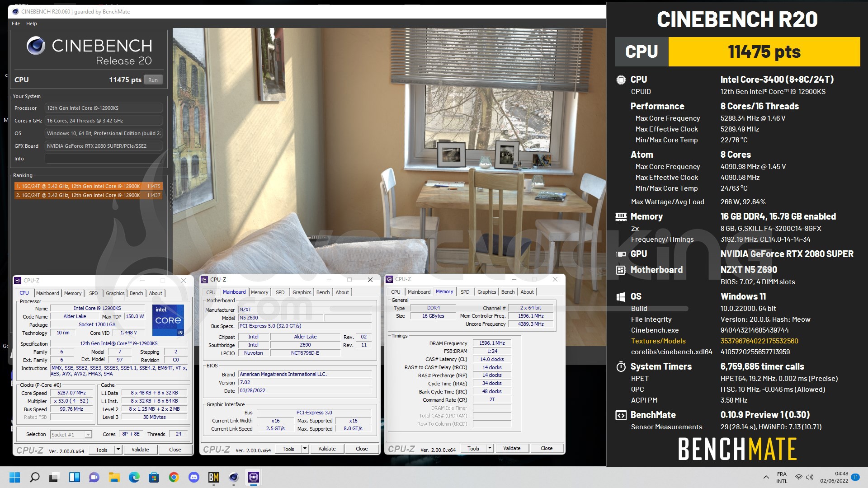Screen dimensions: 868x488
Task: Switch to Cinebench taskbar icon
Action: 233,477
